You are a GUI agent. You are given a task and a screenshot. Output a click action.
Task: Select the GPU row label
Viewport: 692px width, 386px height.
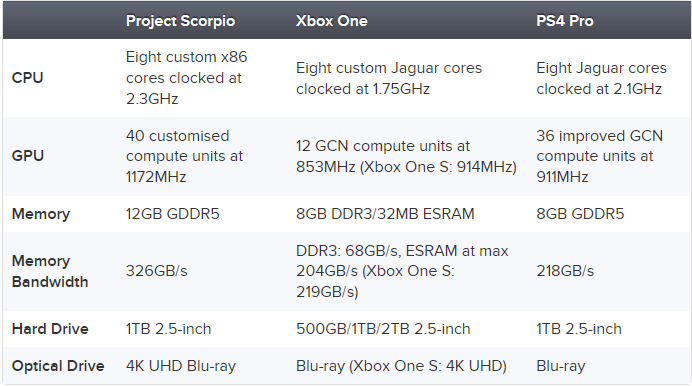[x=28, y=156]
